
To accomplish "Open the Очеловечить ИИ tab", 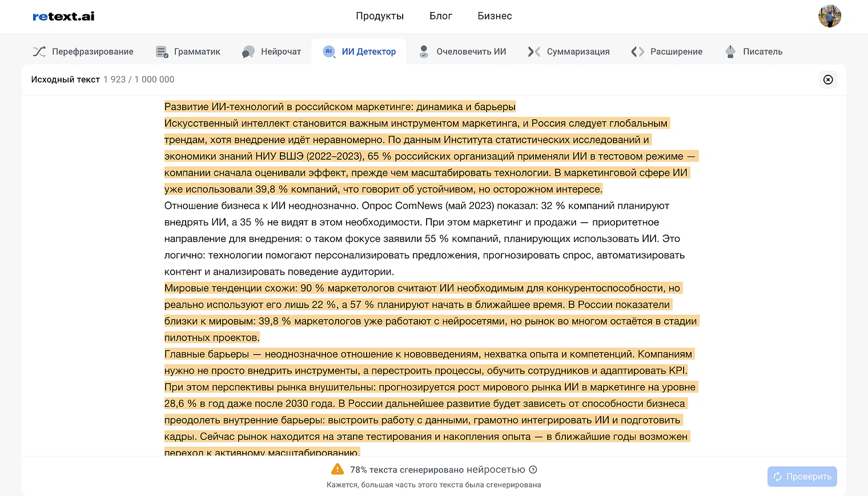I will [x=462, y=51].
